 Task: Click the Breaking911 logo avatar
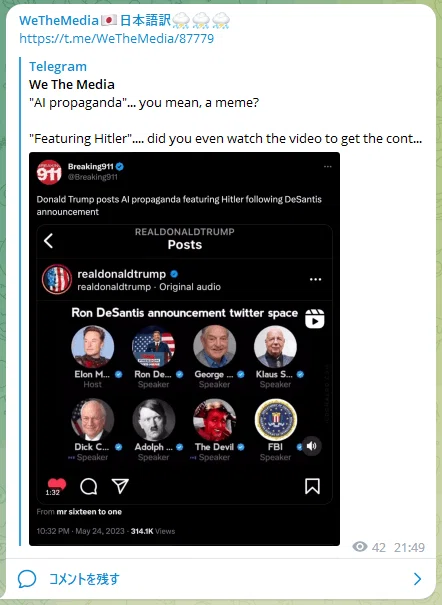click(x=49, y=172)
